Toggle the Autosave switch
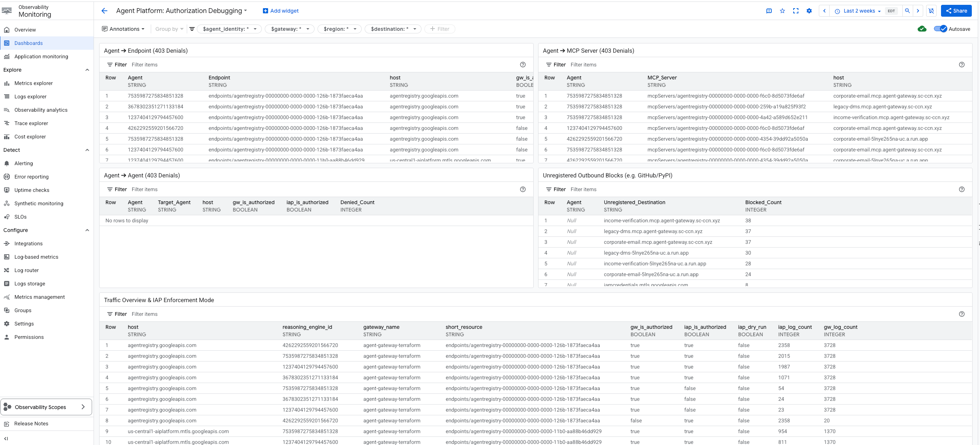The image size is (980, 445). [x=940, y=29]
